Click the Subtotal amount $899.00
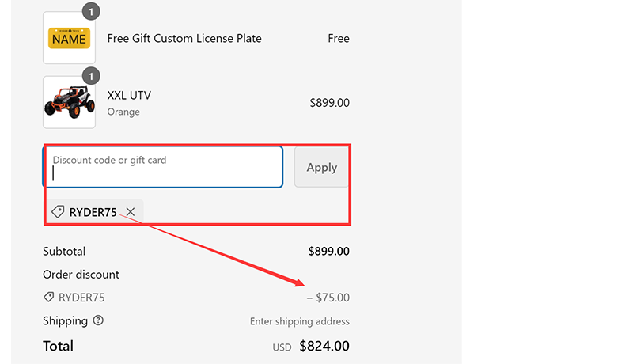The width and height of the screenshot is (633, 364). [328, 252]
